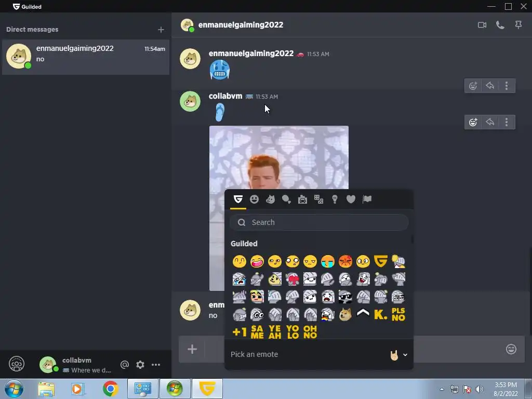Viewport: 532px width, 399px height.
Task: Switch to the travel emoji category tab
Action: pyautogui.click(x=302, y=199)
